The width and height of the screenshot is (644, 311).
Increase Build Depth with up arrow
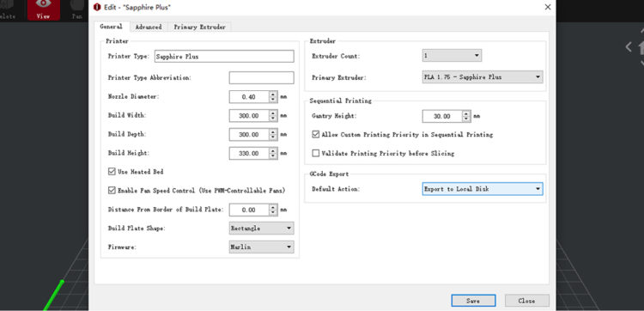pyautogui.click(x=273, y=132)
